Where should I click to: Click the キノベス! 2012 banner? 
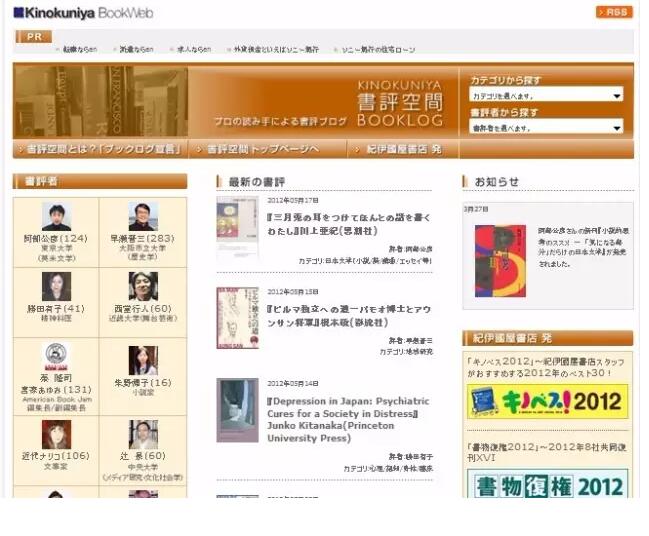[547, 401]
